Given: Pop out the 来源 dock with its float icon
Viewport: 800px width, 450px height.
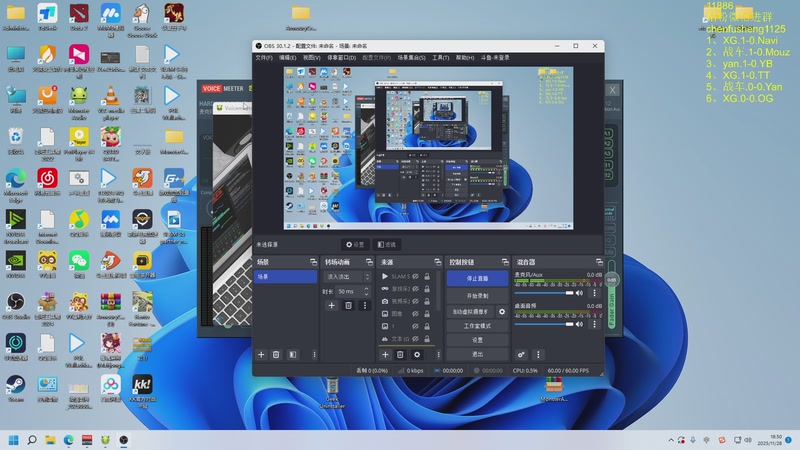Looking at the screenshot, I should point(437,262).
